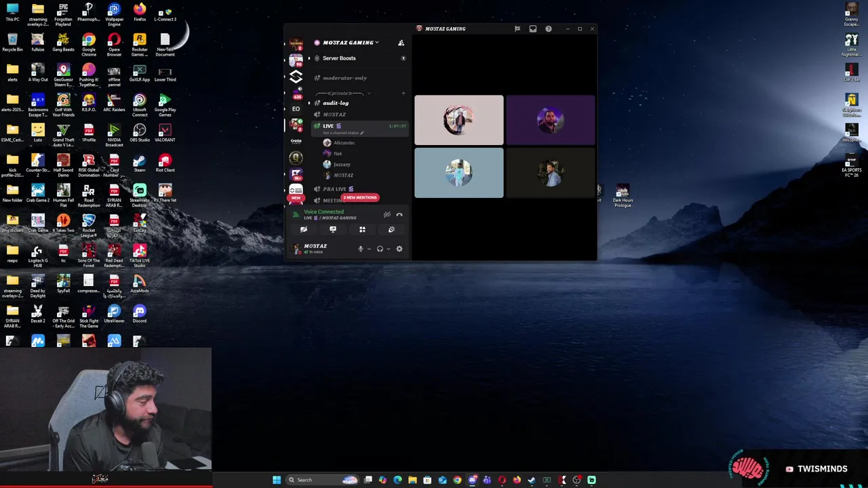868x488 pixels.
Task: Open Firefox desktop shortcut
Action: 140,12
